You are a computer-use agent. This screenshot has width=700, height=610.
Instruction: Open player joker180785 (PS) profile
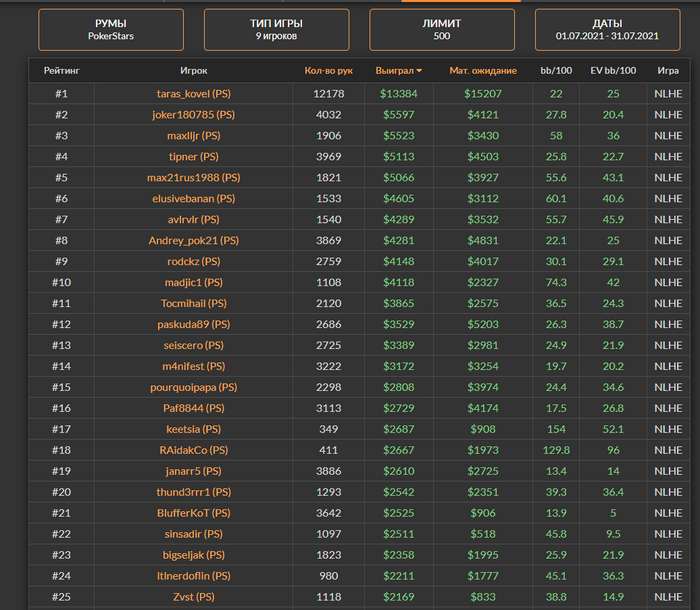point(193,114)
